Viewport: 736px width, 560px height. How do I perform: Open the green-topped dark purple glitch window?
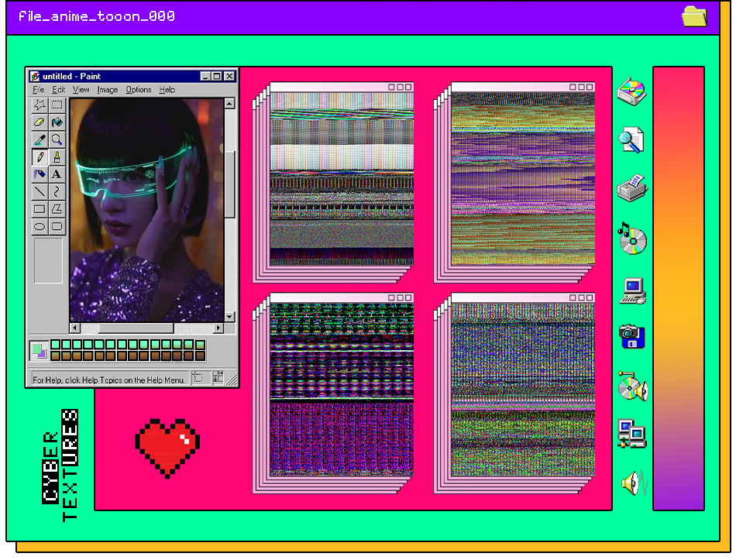click(x=341, y=385)
